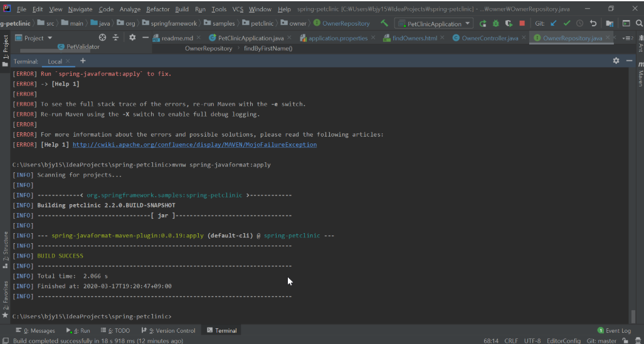644x344 pixels.
Task: Open the Edit menu
Action: tap(38, 9)
